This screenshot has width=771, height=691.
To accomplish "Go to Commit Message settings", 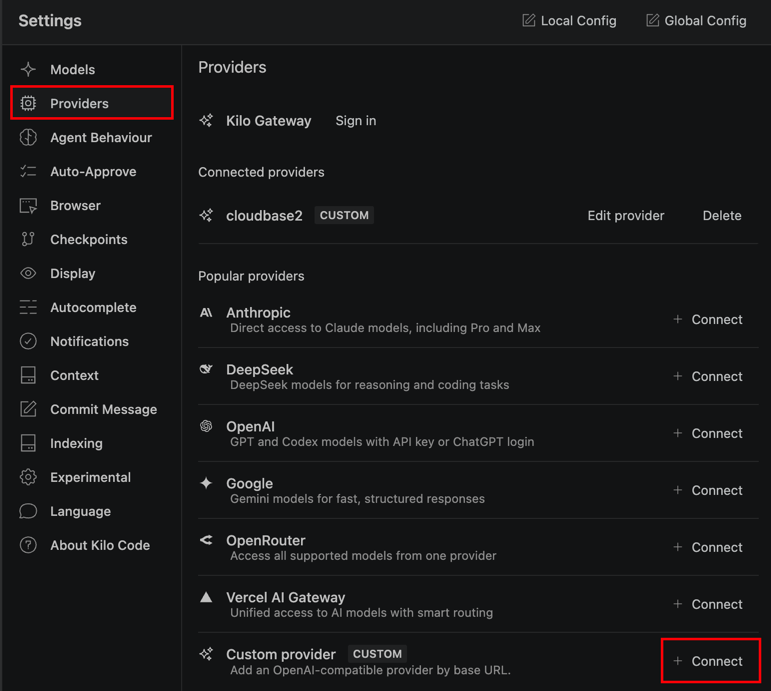I will (92, 409).
